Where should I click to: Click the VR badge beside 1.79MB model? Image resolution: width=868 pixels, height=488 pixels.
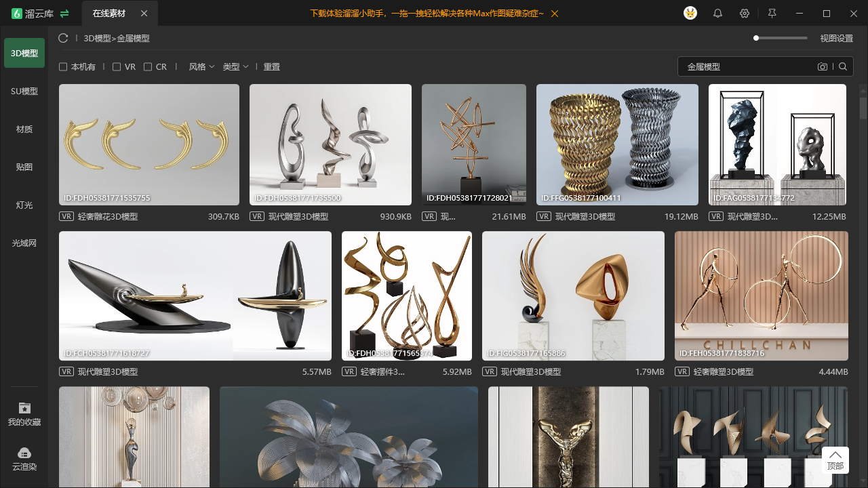490,372
